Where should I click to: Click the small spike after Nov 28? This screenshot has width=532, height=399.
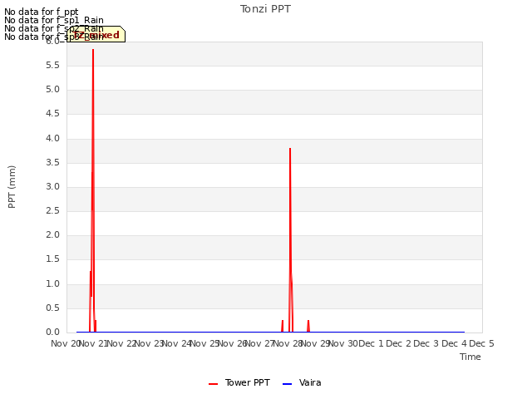pyautogui.click(x=308, y=326)
